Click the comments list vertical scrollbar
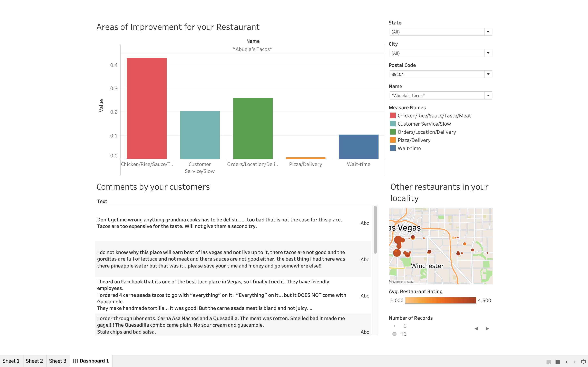Viewport: 588px width, 367px height. 375,229
